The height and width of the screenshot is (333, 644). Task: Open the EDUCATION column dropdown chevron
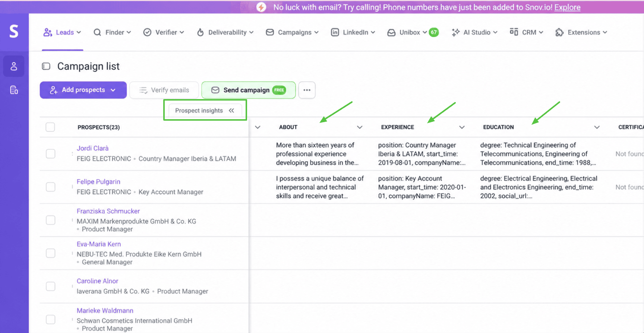[x=597, y=127]
